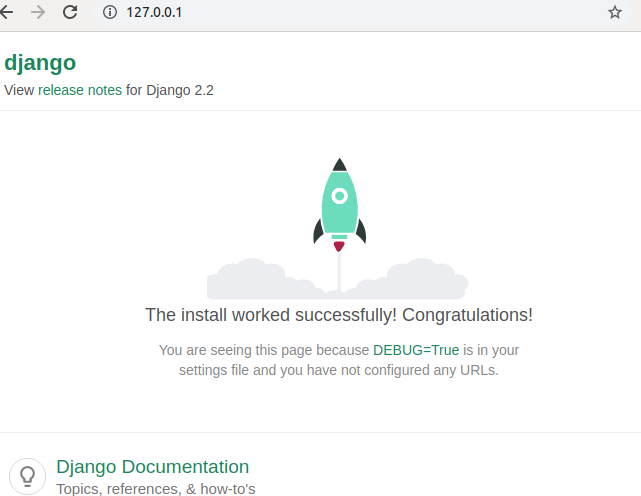Open the django logo heading

[40, 63]
